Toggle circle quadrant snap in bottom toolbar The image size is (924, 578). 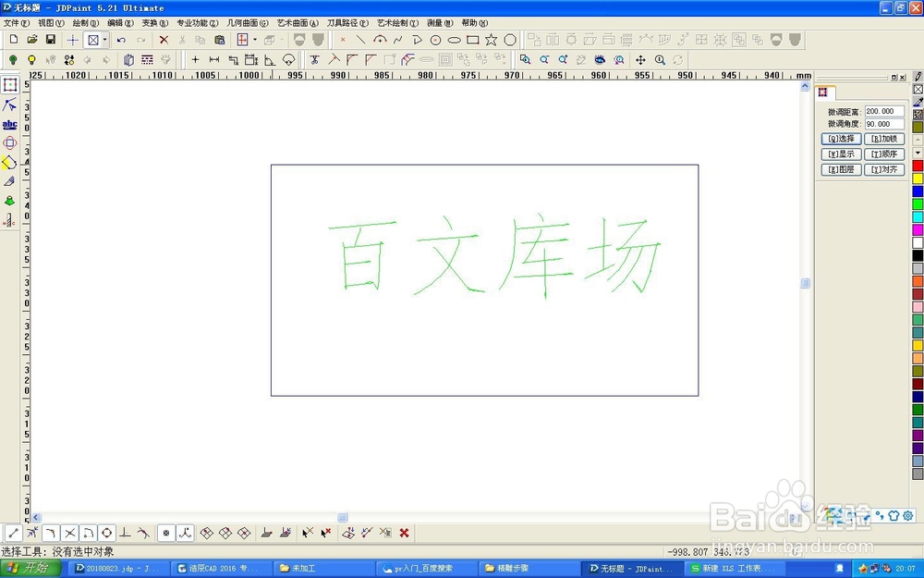pyautogui.click(x=106, y=534)
